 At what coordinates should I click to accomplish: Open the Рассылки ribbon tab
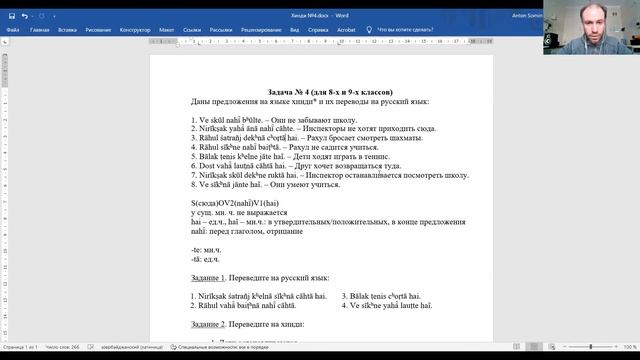(221, 30)
